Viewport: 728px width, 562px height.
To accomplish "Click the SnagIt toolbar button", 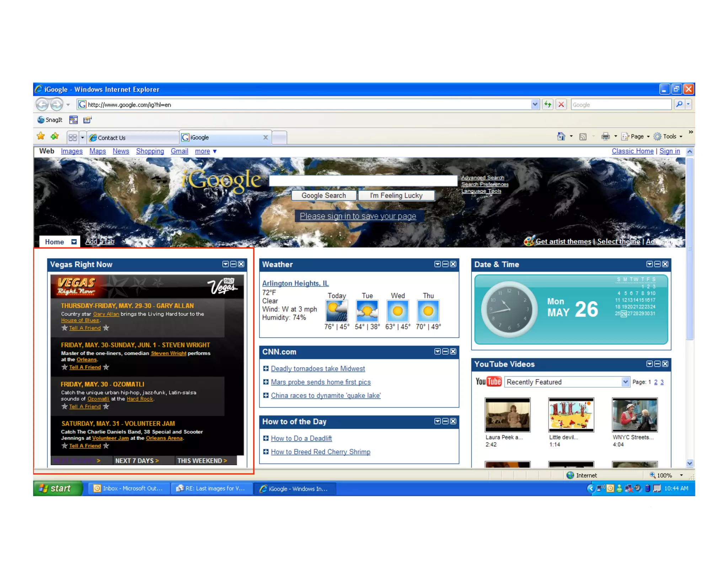I will click(50, 120).
